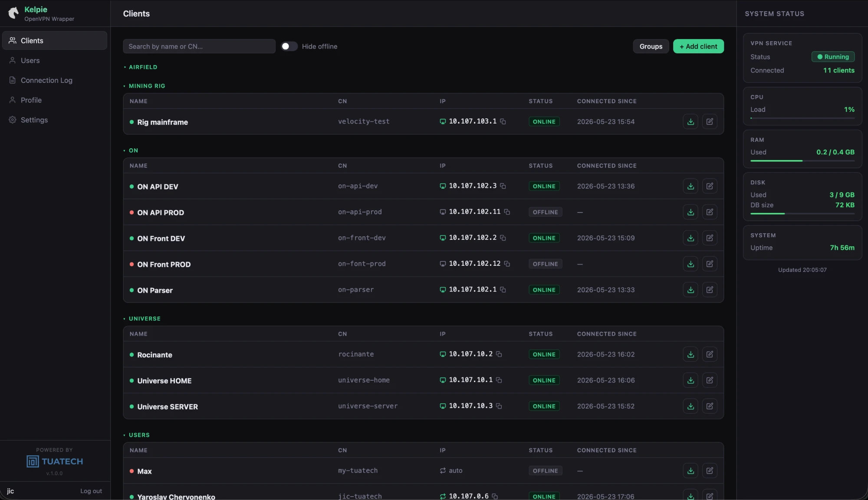Collapse the UNIVERSE group
The width and height of the screenshot is (868, 500).
[x=142, y=319]
